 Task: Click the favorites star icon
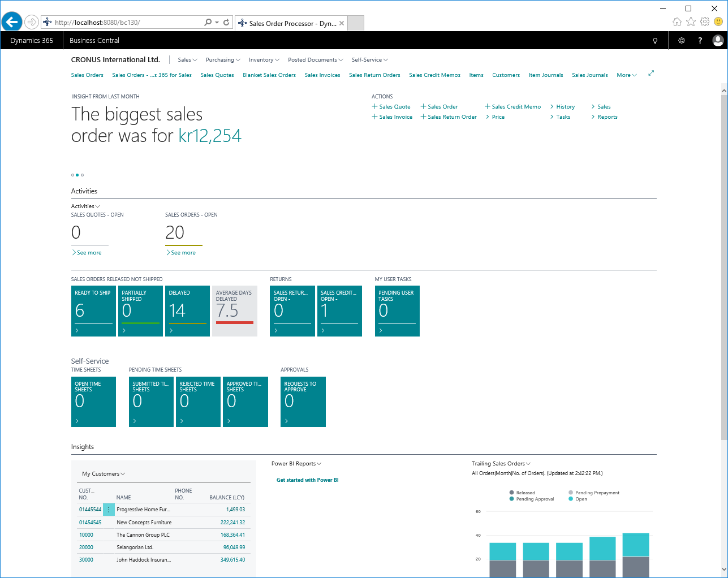click(691, 22)
